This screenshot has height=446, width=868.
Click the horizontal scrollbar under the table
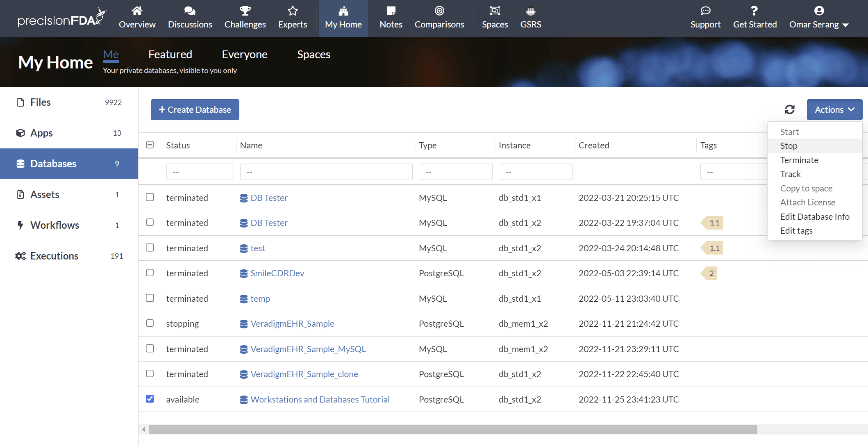pos(452,429)
